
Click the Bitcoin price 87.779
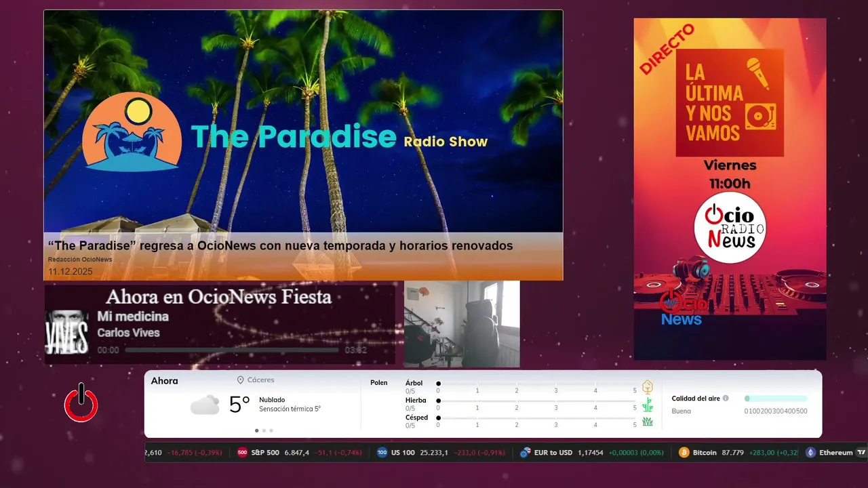coord(732,452)
